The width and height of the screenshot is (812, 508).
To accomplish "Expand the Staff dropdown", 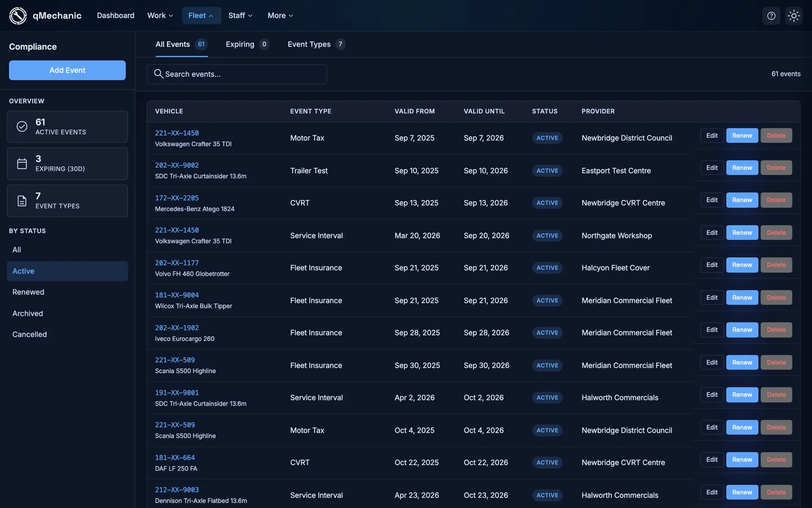I will coord(240,16).
